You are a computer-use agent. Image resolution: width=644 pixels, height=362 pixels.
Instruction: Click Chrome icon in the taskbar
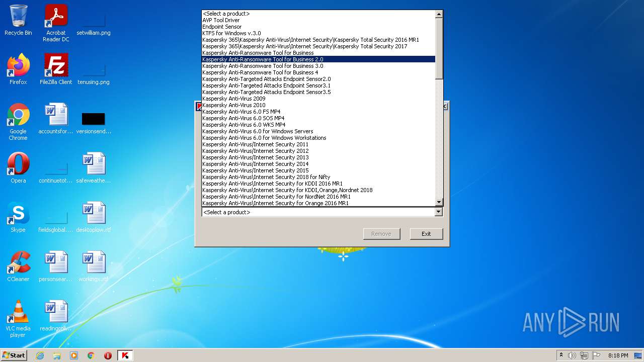(91, 355)
